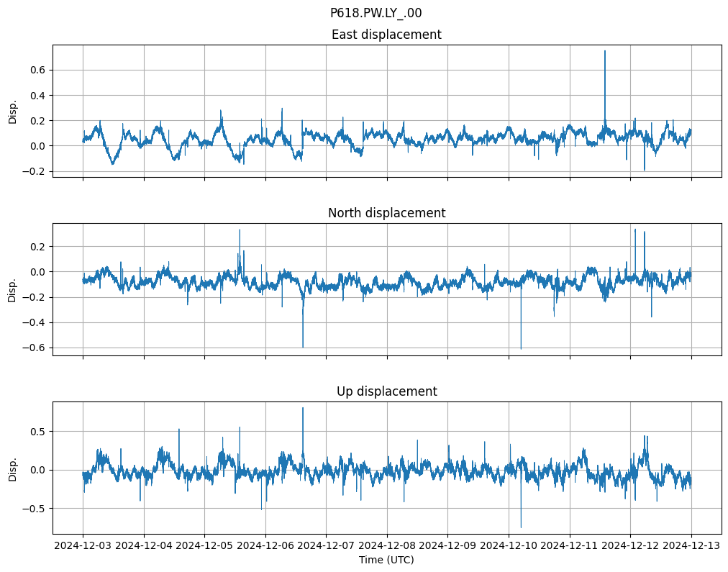Pick the 2024-12-10 date tick label
Viewport: 728px width, 572px height.
coord(509,546)
